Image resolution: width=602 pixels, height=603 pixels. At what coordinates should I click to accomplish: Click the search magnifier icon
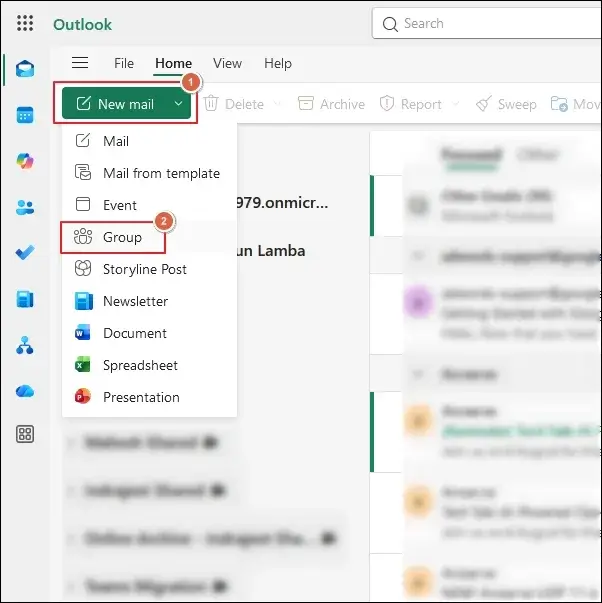[390, 24]
